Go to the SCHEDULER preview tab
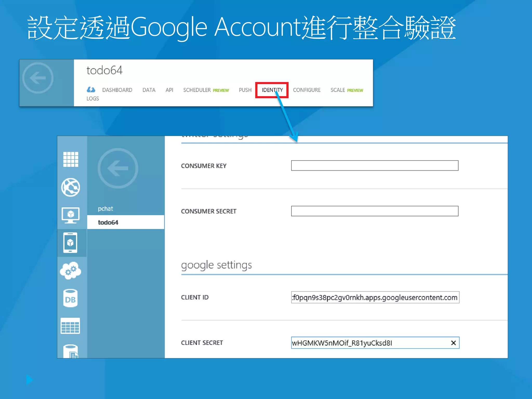 (x=206, y=90)
